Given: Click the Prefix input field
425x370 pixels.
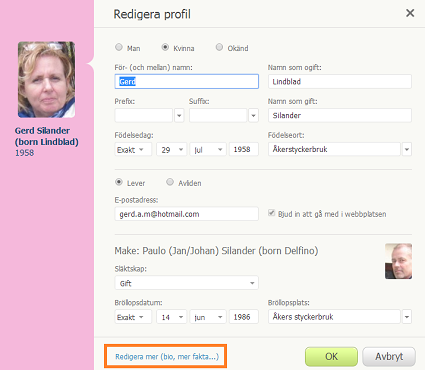Looking at the screenshot, I should (x=144, y=115).
